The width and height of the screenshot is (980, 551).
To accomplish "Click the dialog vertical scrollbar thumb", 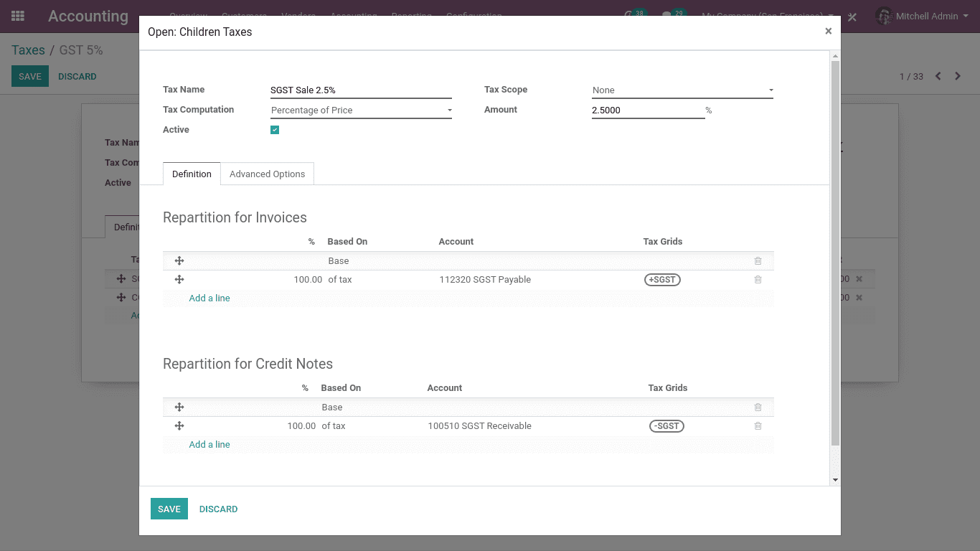I will pyautogui.click(x=835, y=253).
